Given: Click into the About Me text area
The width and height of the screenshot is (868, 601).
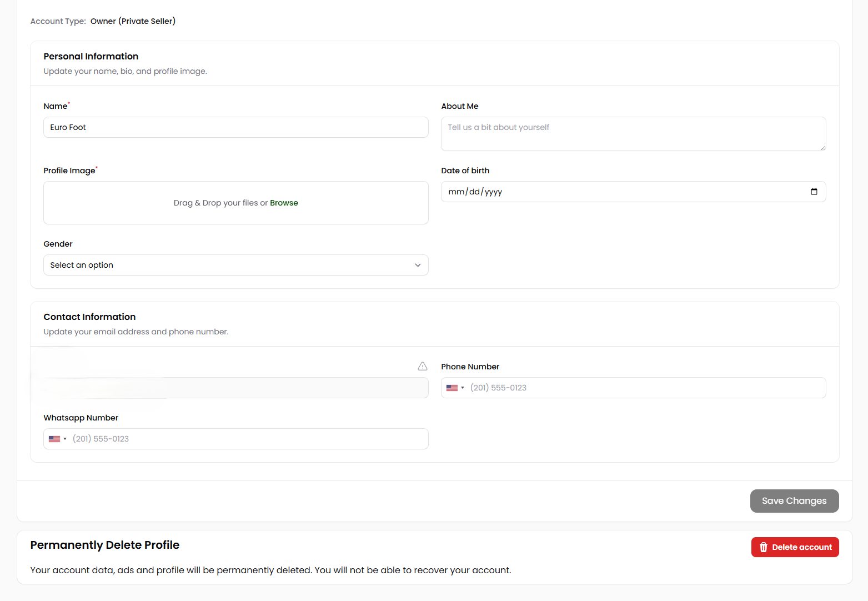Looking at the screenshot, I should tap(633, 134).
